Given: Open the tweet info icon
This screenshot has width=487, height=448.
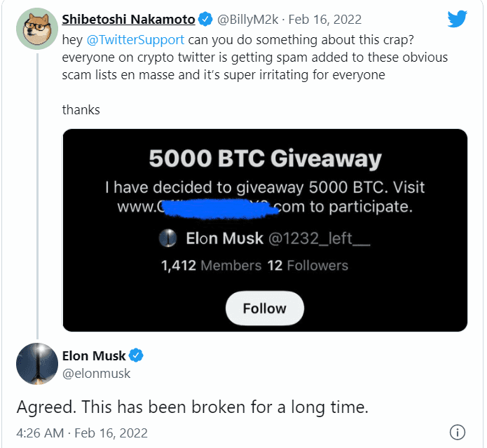Looking at the screenshot, I should (457, 432).
